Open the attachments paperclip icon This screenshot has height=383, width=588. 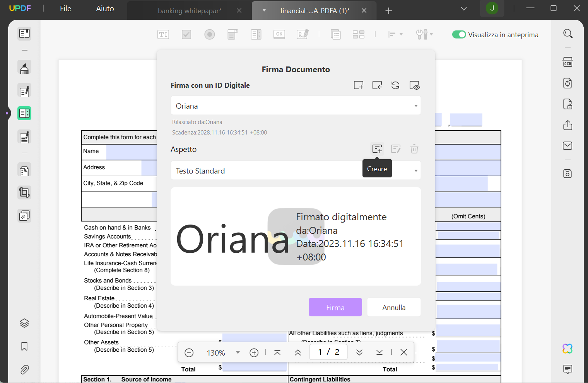pos(24,369)
